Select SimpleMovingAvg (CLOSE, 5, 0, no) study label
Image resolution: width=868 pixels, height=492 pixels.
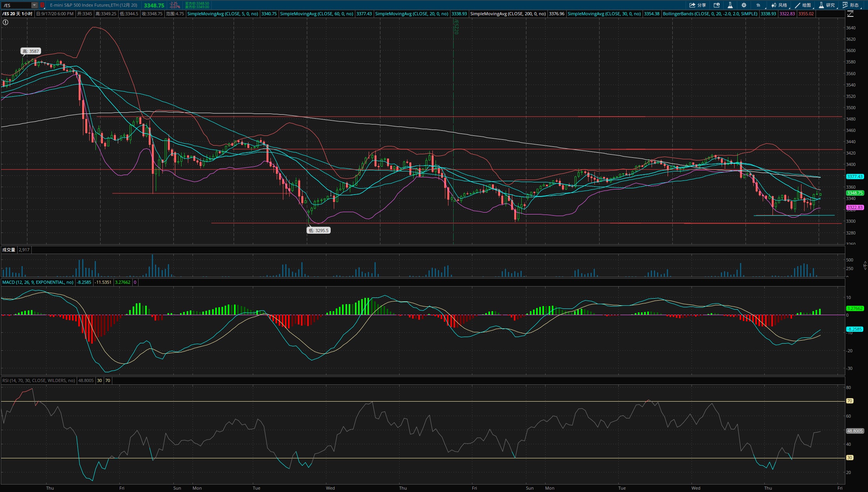[222, 14]
